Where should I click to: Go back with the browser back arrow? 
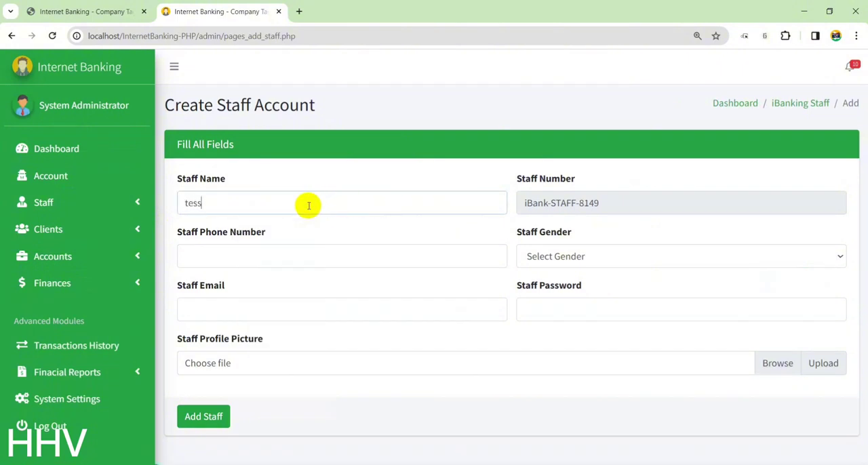click(x=12, y=36)
